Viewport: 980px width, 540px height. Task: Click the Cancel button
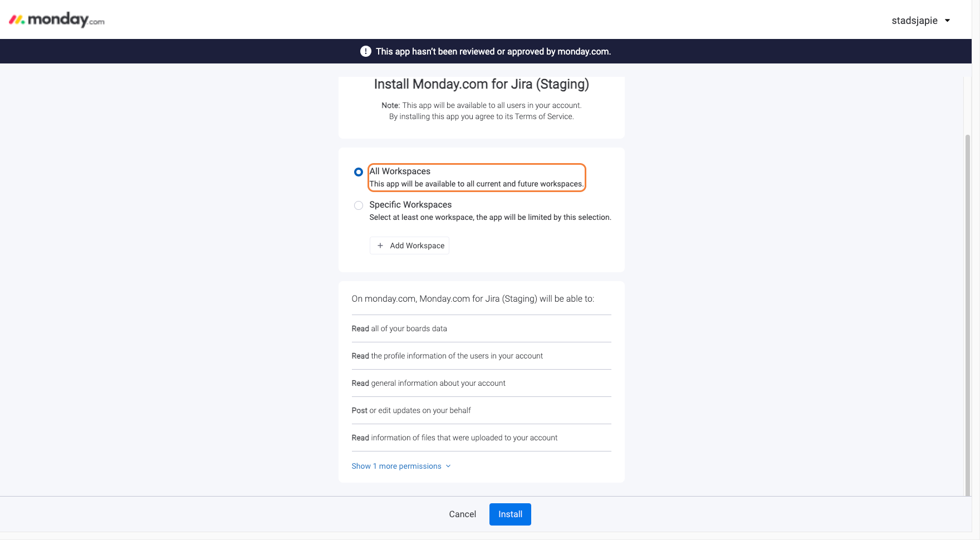pos(462,514)
